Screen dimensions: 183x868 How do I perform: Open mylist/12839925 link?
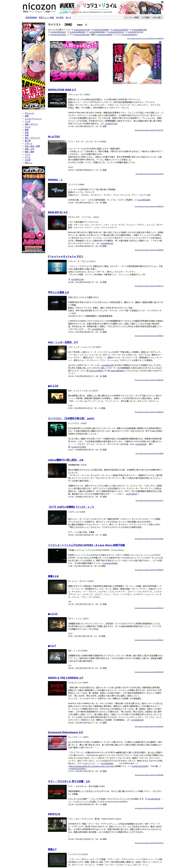[x=120, y=30]
